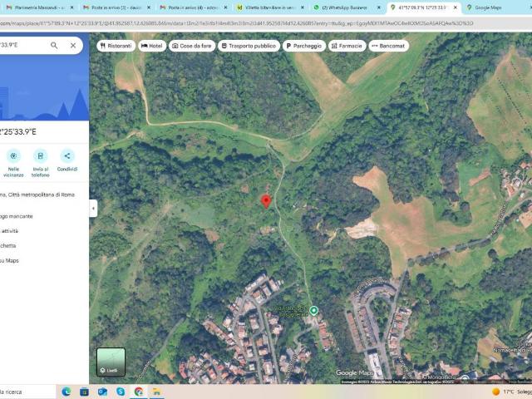Click the Nelle vicinanze icon
This screenshot has height=399, width=532.
tap(13, 156)
